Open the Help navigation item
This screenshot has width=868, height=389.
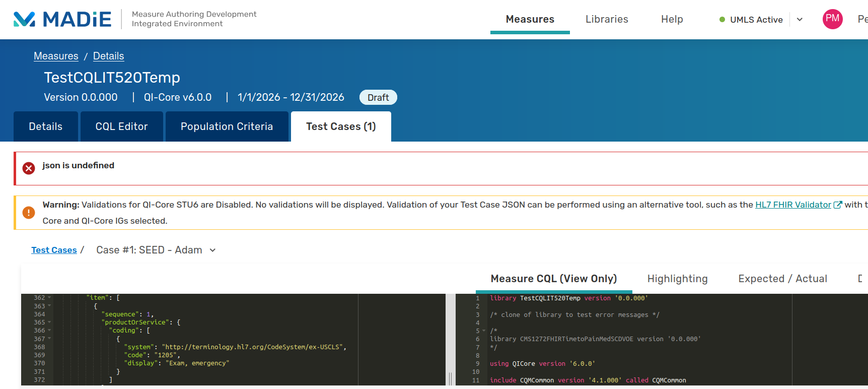tap(672, 19)
